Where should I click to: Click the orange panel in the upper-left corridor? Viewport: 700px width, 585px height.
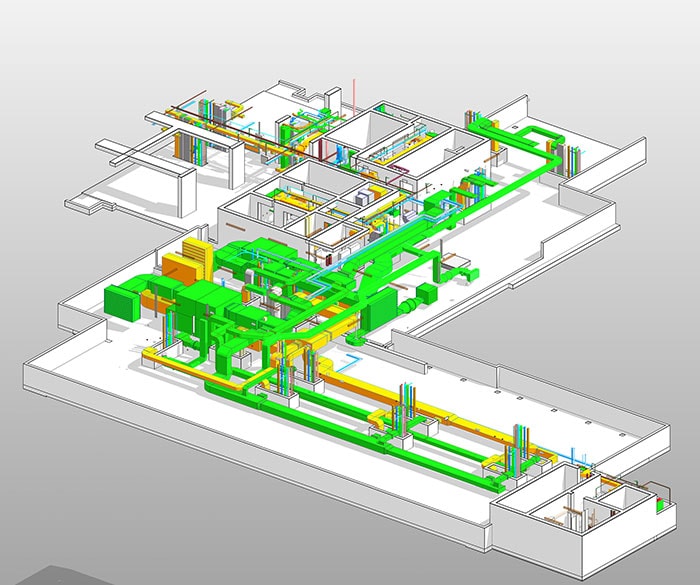coord(182,147)
